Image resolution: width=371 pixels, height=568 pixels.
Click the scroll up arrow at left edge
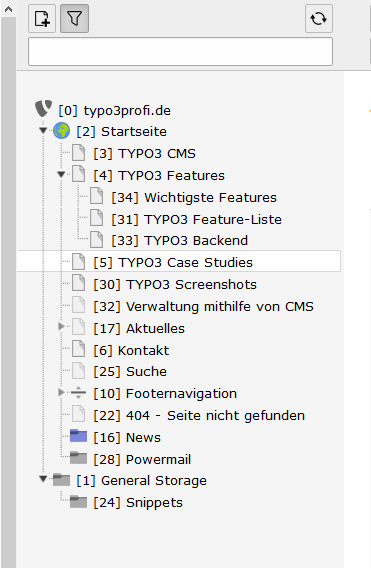(x=8, y=9)
